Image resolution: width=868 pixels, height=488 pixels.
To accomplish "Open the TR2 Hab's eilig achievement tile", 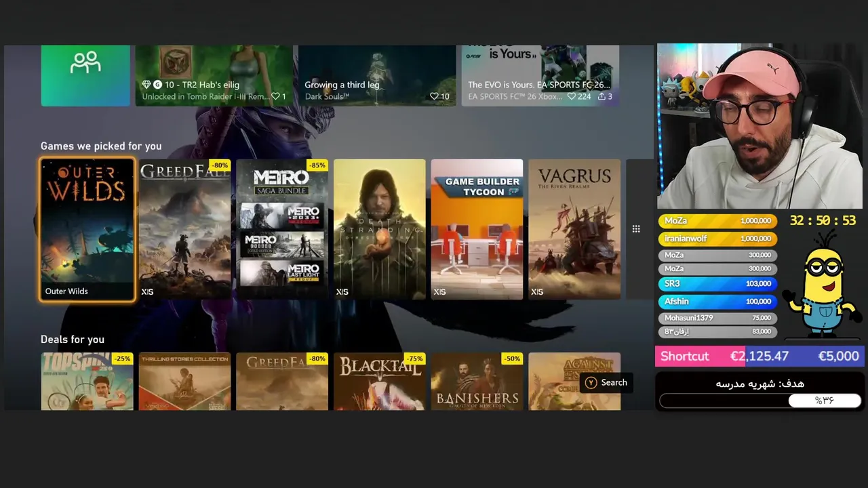I will click(214, 75).
